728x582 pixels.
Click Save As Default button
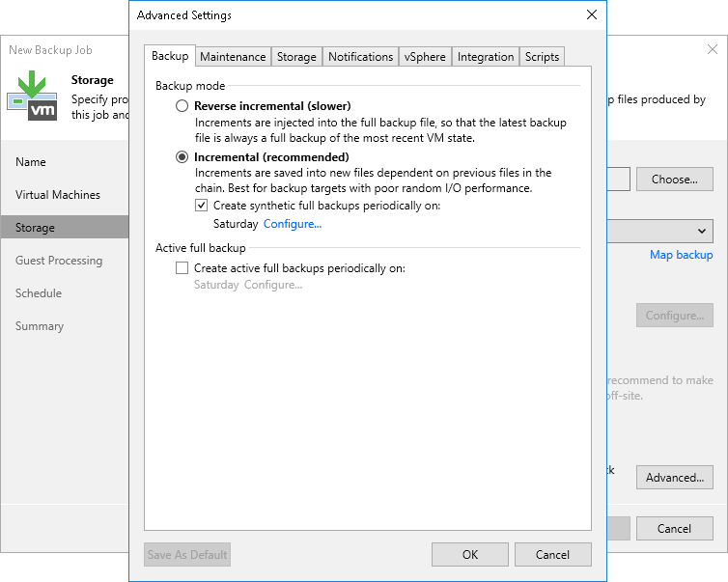coord(187,555)
